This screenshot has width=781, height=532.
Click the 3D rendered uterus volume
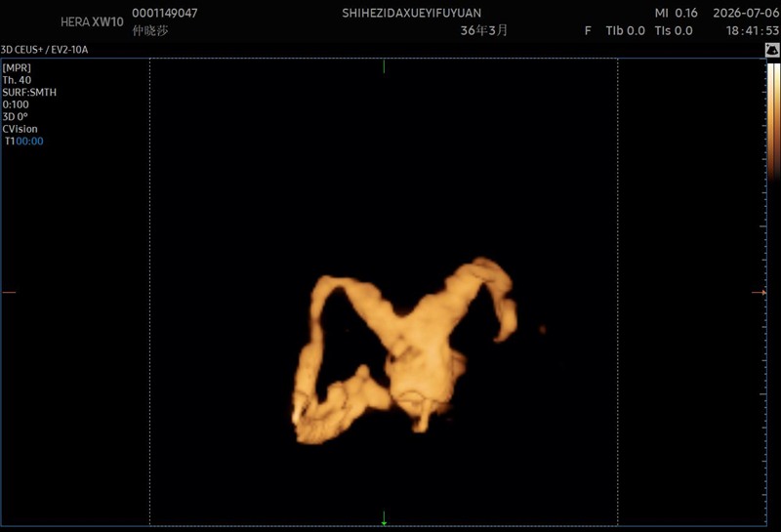pos(404,350)
